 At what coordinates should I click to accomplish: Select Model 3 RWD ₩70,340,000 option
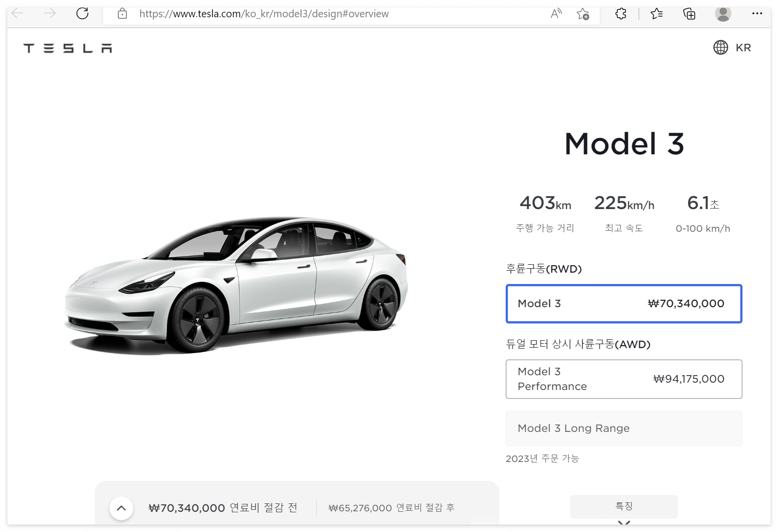(x=624, y=304)
